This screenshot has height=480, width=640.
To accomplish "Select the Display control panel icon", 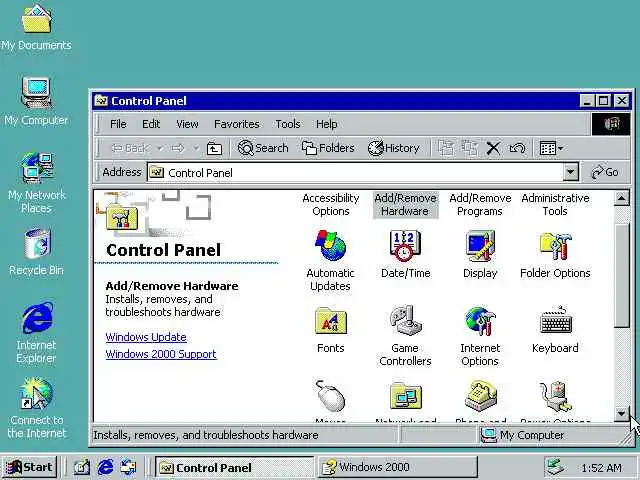I will [x=480, y=246].
